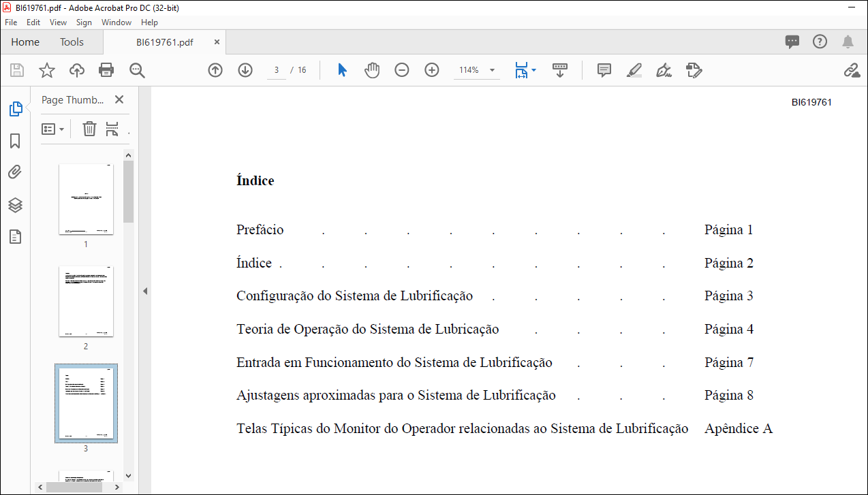Image resolution: width=868 pixels, height=495 pixels.
Task: Open the document content panel icon
Action: coord(15,236)
